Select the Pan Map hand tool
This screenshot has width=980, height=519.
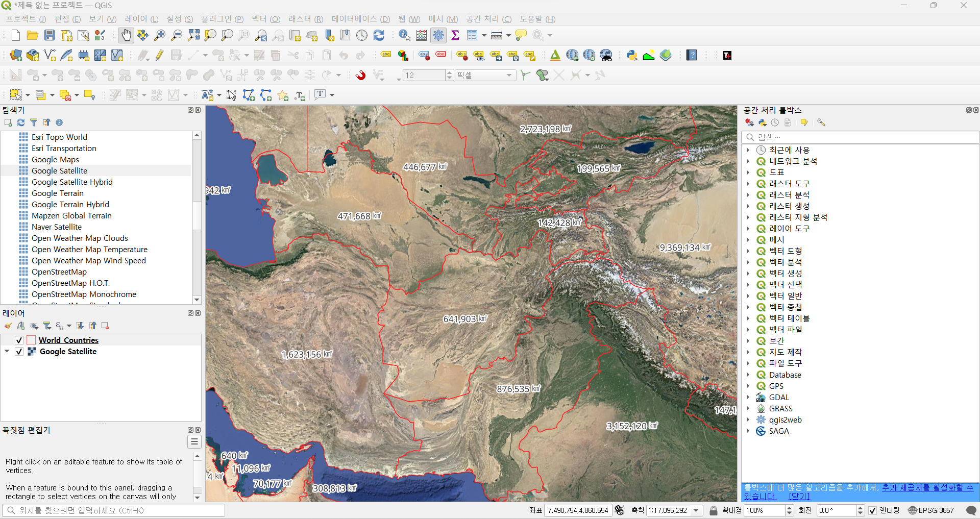126,35
